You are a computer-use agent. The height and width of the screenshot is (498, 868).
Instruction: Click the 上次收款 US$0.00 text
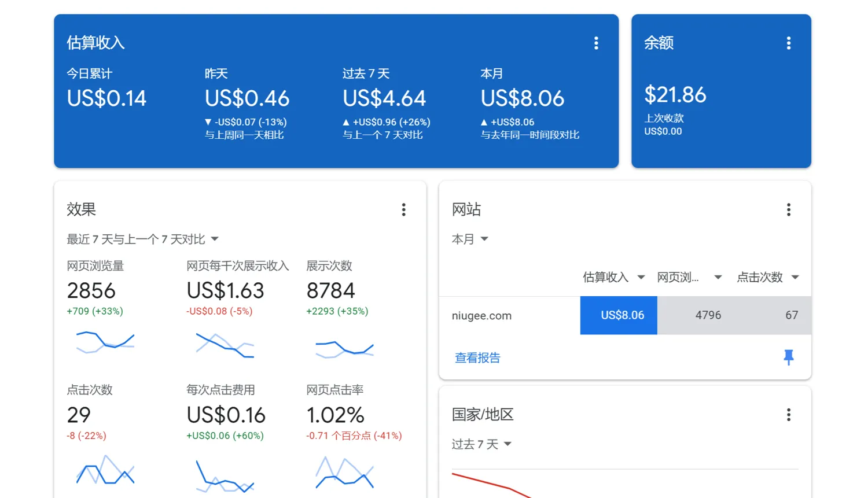(x=664, y=124)
